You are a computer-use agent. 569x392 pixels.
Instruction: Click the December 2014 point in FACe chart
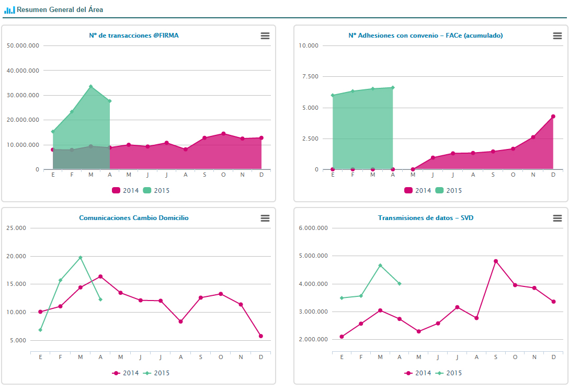point(553,117)
